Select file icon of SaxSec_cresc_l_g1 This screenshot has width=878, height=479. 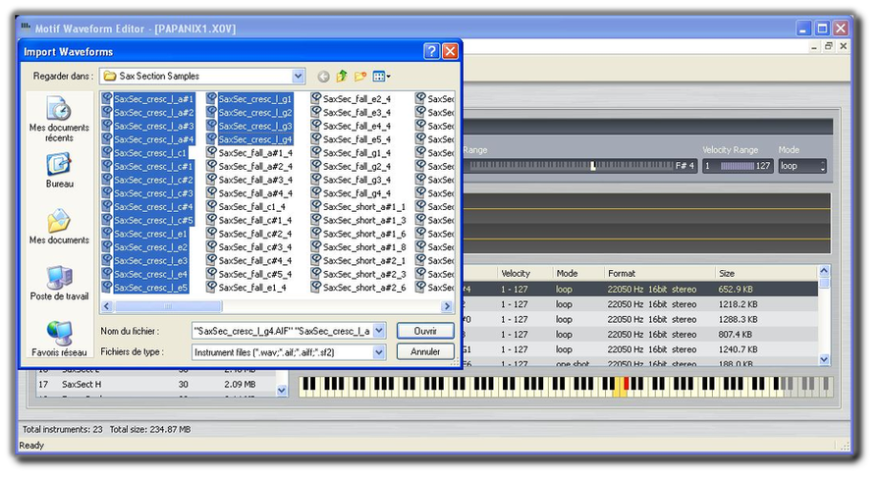(x=211, y=99)
